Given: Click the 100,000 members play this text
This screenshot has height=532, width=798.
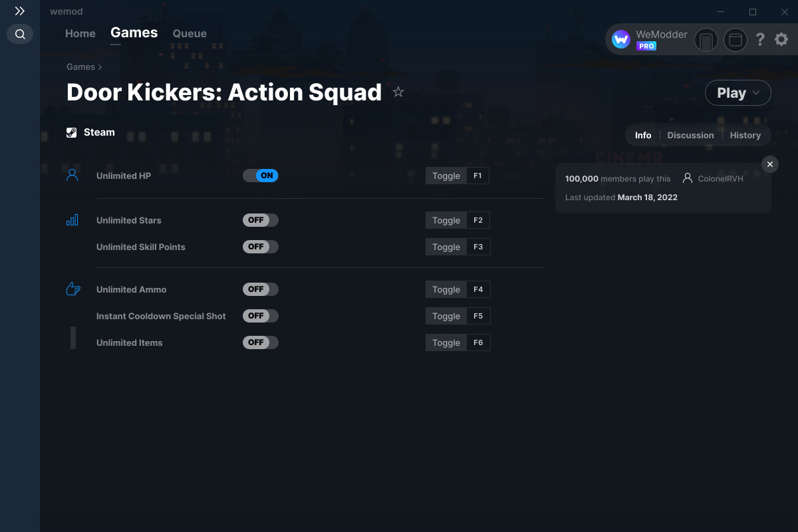Looking at the screenshot, I should click(x=618, y=178).
